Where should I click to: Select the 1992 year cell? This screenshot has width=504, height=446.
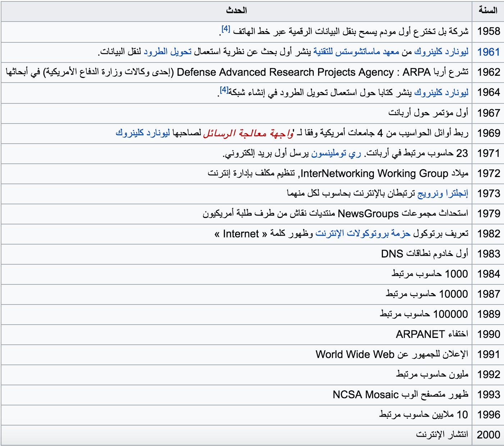click(489, 375)
